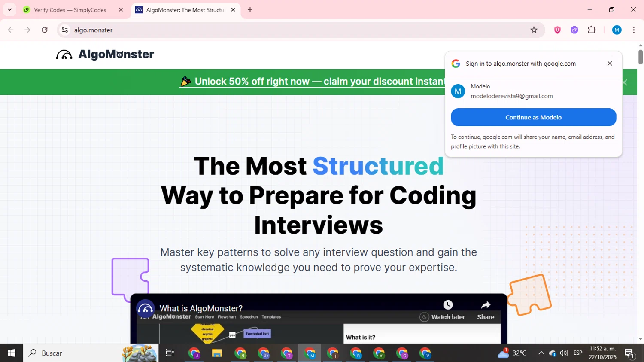View site information icon in address bar

click(65, 30)
